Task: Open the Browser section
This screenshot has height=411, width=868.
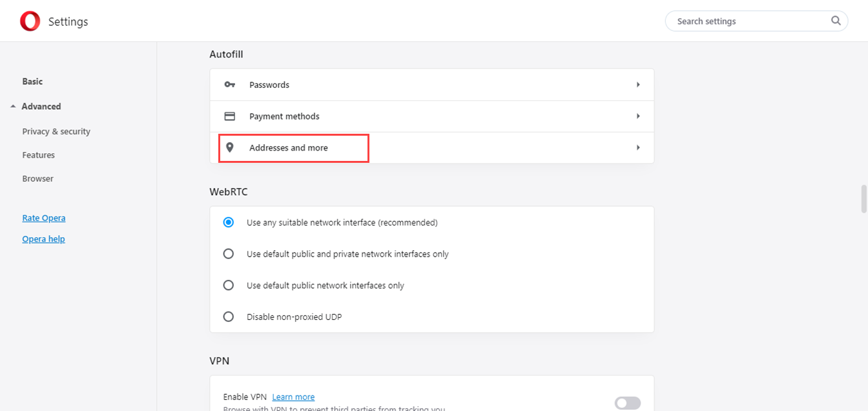Action: click(37, 178)
